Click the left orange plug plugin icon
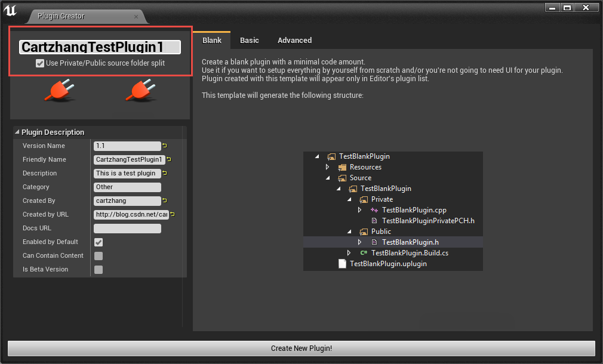 [60, 90]
